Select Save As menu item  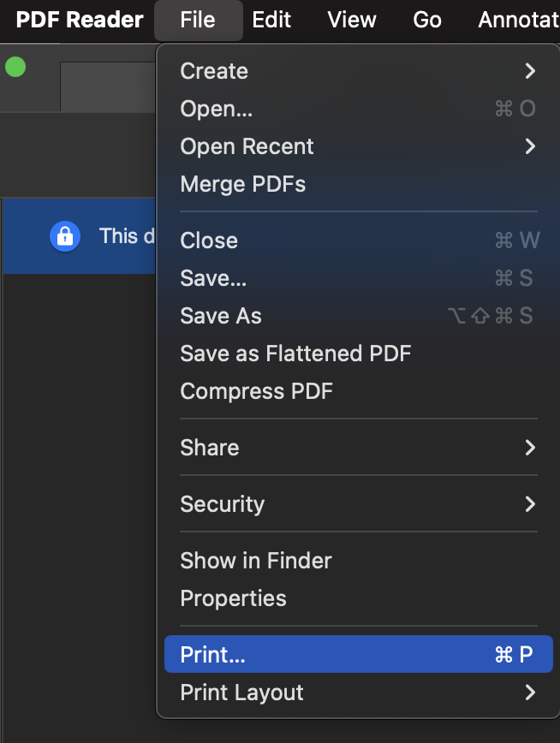(x=359, y=316)
